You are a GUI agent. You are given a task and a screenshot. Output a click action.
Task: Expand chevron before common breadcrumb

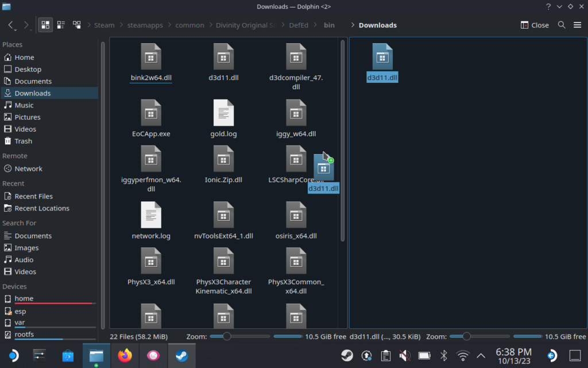169,25
